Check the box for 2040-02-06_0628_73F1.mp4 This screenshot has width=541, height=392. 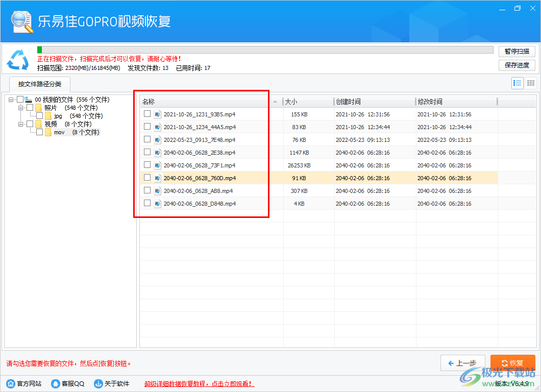pos(147,164)
